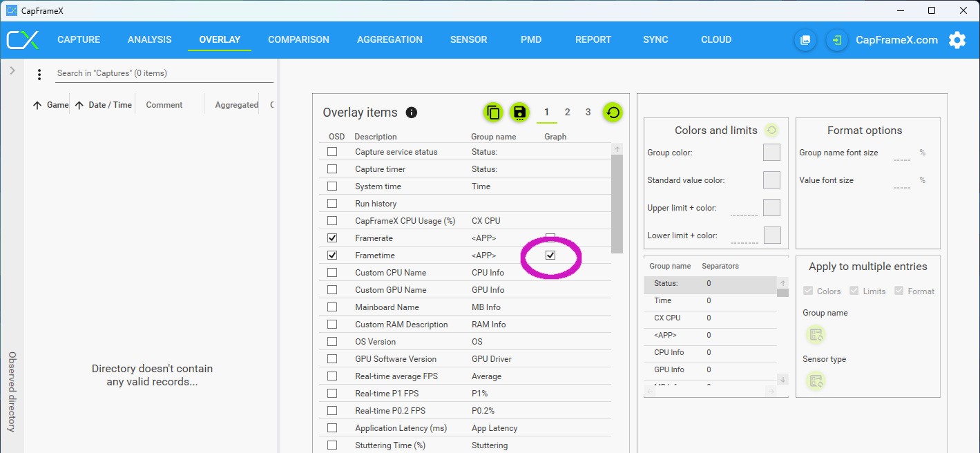The height and width of the screenshot is (453, 980).
Task: Uncheck the Frametime graph checkbox
Action: (x=550, y=256)
